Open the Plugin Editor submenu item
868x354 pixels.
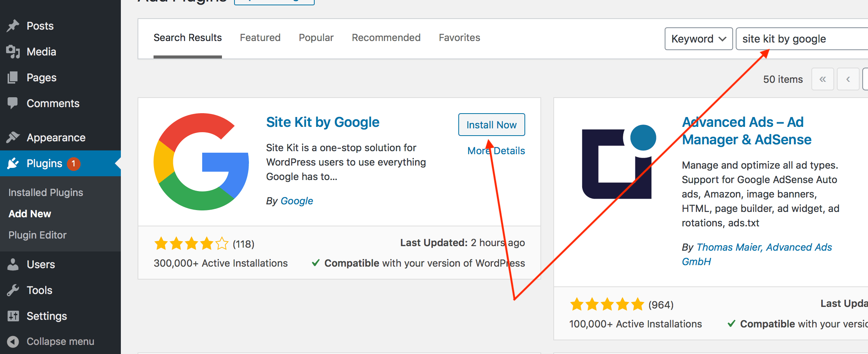37,235
